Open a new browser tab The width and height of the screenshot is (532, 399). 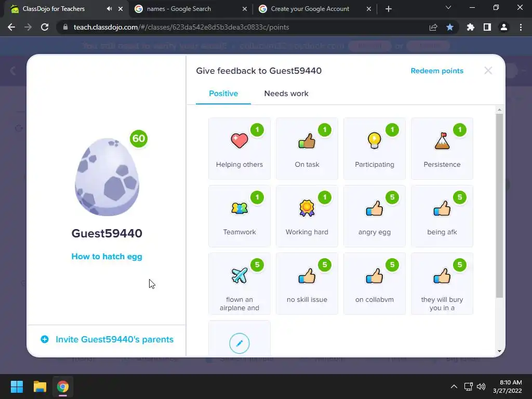click(x=389, y=9)
